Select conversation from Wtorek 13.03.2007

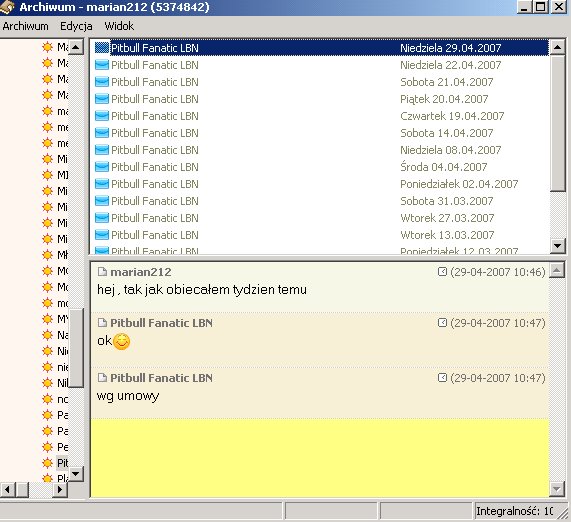[321, 235]
